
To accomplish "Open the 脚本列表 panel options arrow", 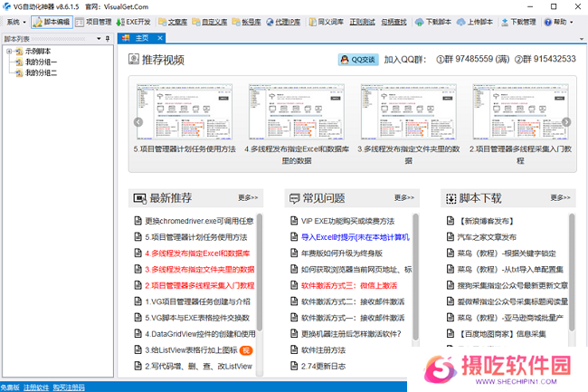I will tap(99, 39).
